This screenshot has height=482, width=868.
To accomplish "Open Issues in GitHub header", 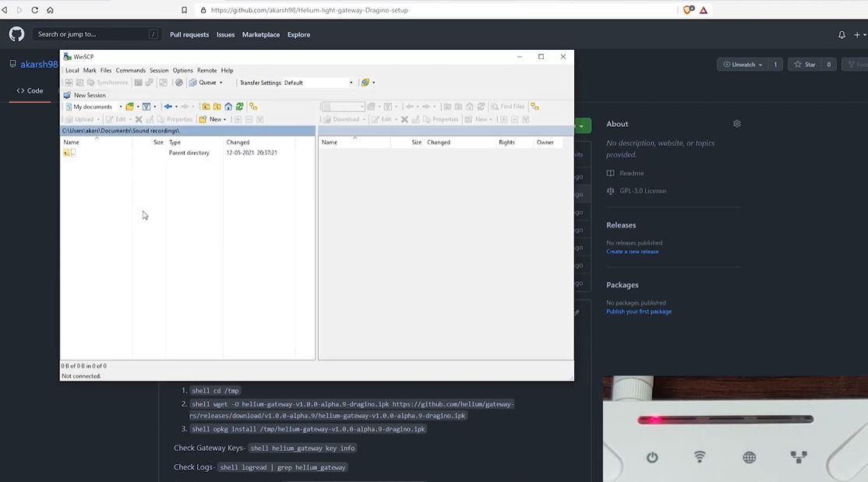I will click(x=225, y=34).
